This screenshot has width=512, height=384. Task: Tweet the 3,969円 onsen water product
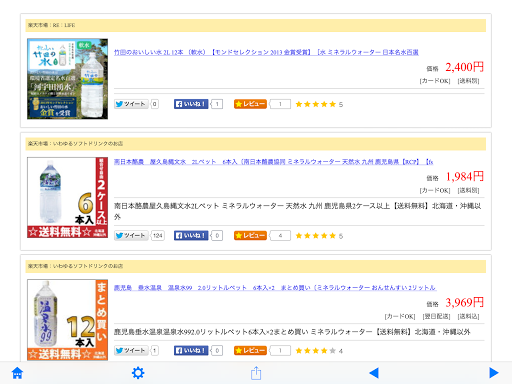[131, 351]
